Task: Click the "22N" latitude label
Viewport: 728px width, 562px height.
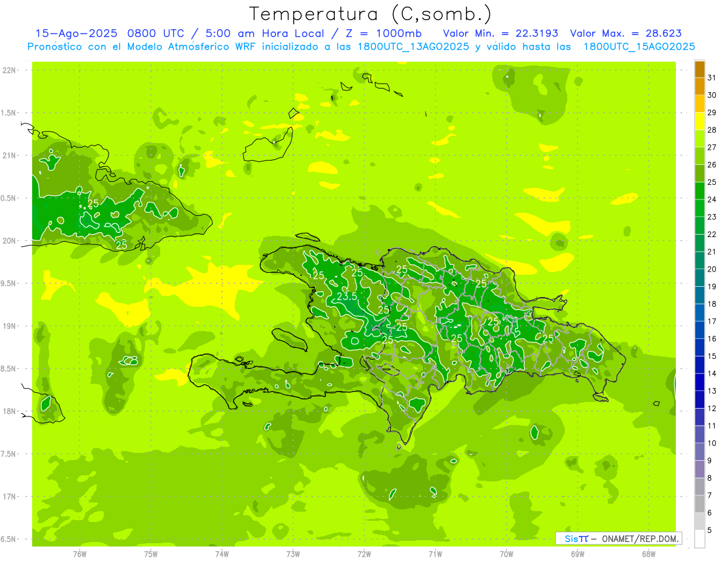Action: [8, 70]
